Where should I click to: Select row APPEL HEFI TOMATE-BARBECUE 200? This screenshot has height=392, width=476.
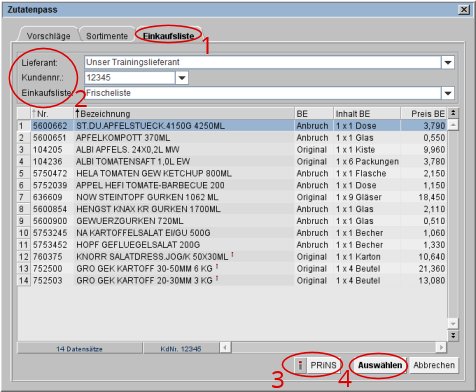coord(232,185)
